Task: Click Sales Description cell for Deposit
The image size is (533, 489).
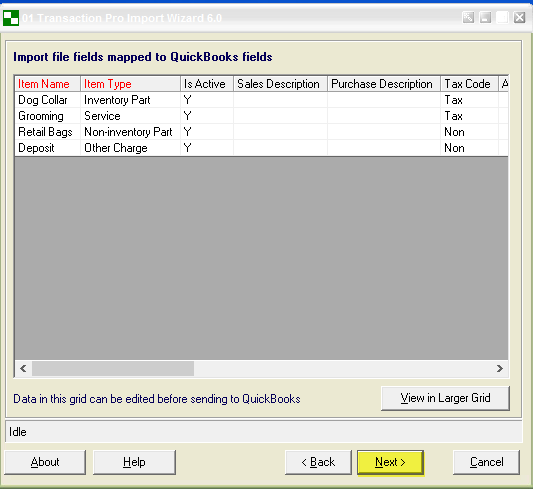Action: click(x=280, y=148)
